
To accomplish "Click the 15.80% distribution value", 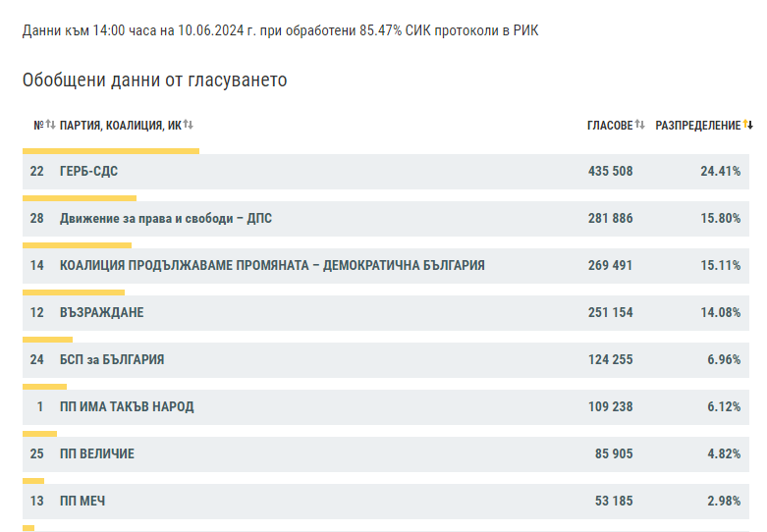I will coord(720,219).
